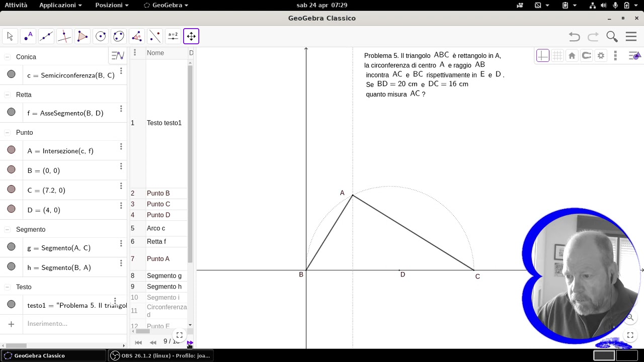Toggle visibility of point A

tap(11, 150)
